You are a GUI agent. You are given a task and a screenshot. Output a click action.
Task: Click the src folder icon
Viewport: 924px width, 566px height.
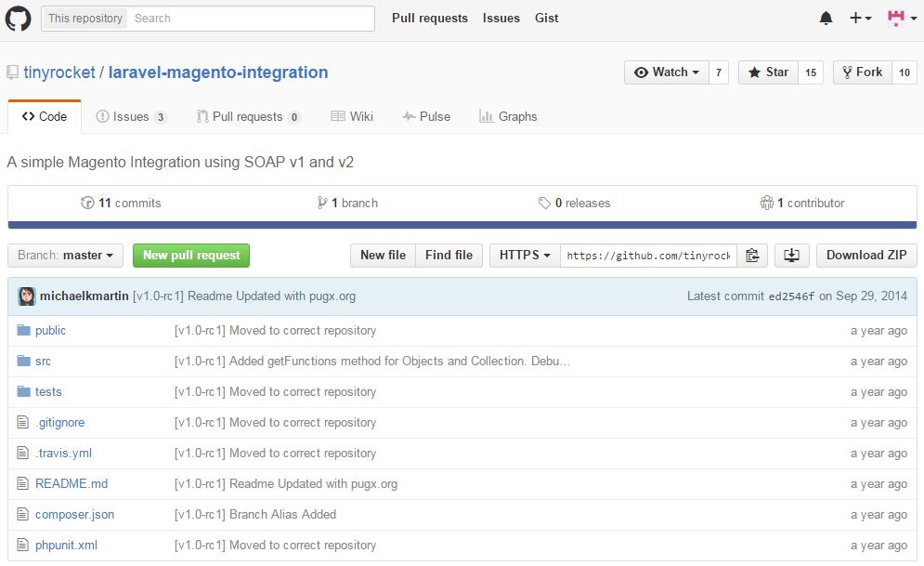coord(23,361)
